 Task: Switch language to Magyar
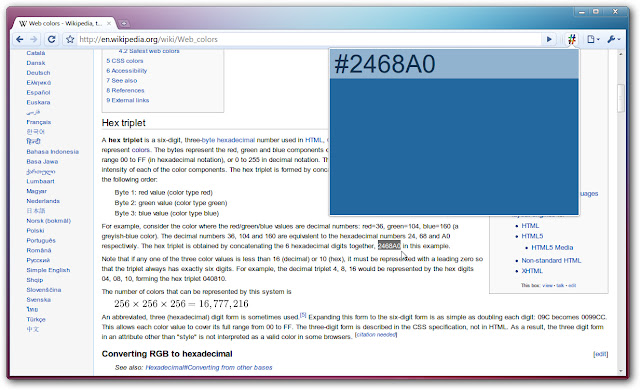[36, 191]
